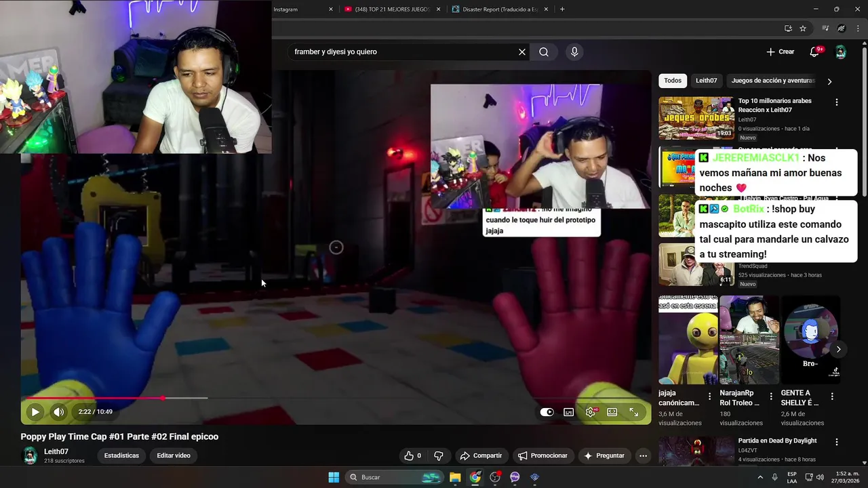The image size is (868, 488).
Task: Open options for 'GENTE A SHELLY É' Short
Action: 832,396
